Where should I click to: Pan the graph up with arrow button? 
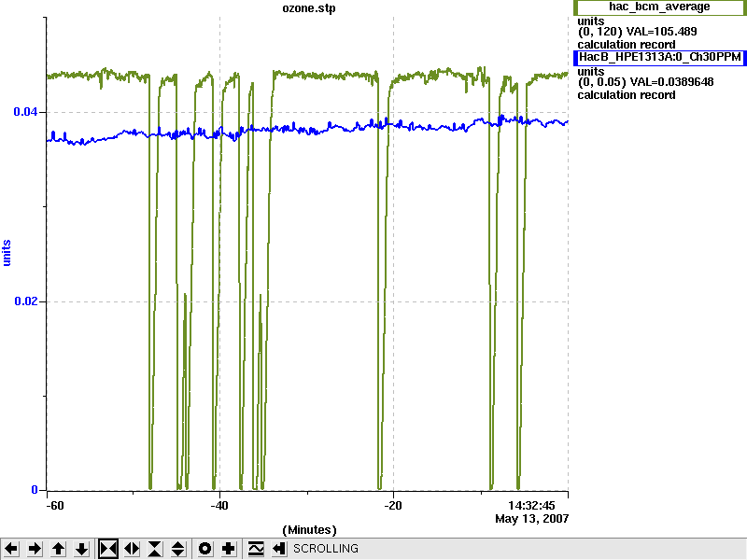pyautogui.click(x=58, y=549)
